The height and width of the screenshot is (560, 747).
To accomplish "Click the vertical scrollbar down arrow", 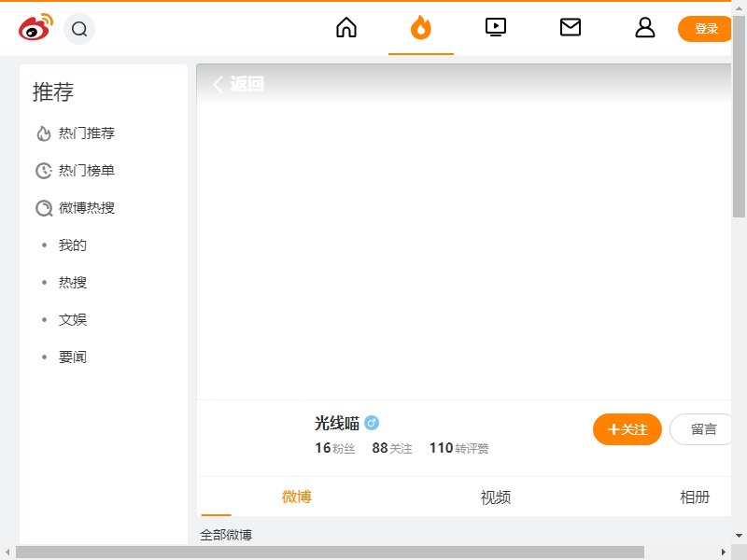I will coord(739,536).
